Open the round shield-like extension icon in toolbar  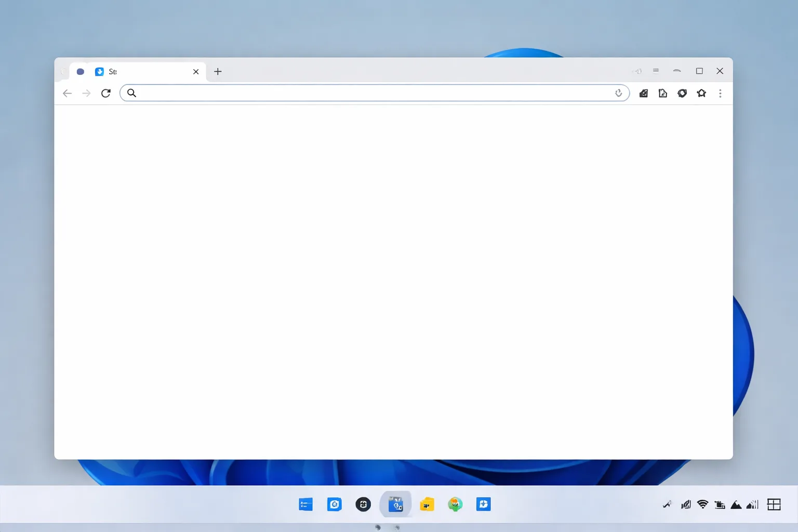click(x=682, y=94)
